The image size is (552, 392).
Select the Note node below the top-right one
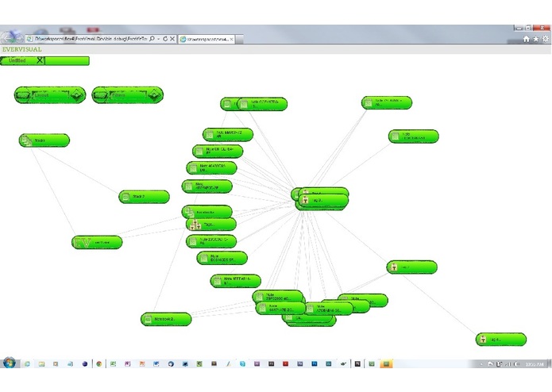coord(414,136)
